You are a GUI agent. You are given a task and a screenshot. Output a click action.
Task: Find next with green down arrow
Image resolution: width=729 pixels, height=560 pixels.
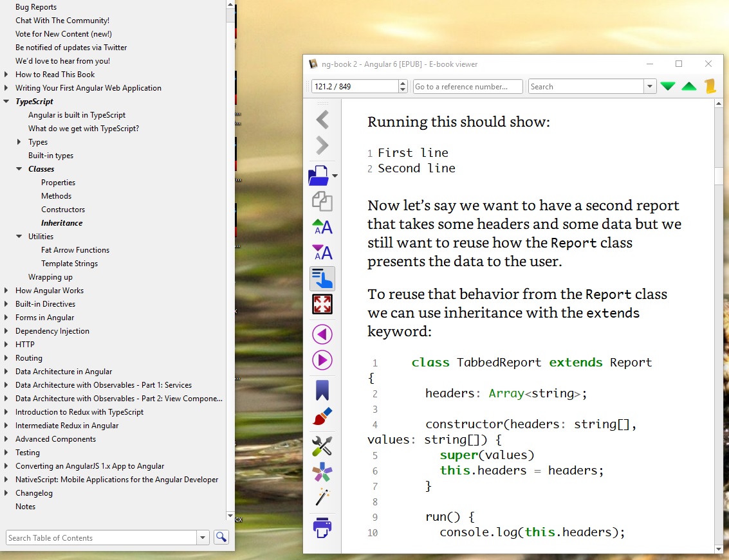click(668, 86)
